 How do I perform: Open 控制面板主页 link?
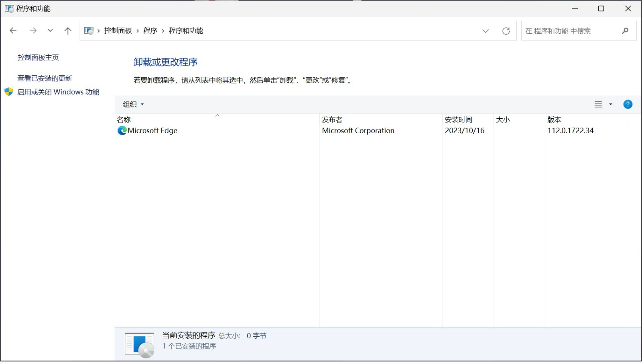(x=38, y=57)
